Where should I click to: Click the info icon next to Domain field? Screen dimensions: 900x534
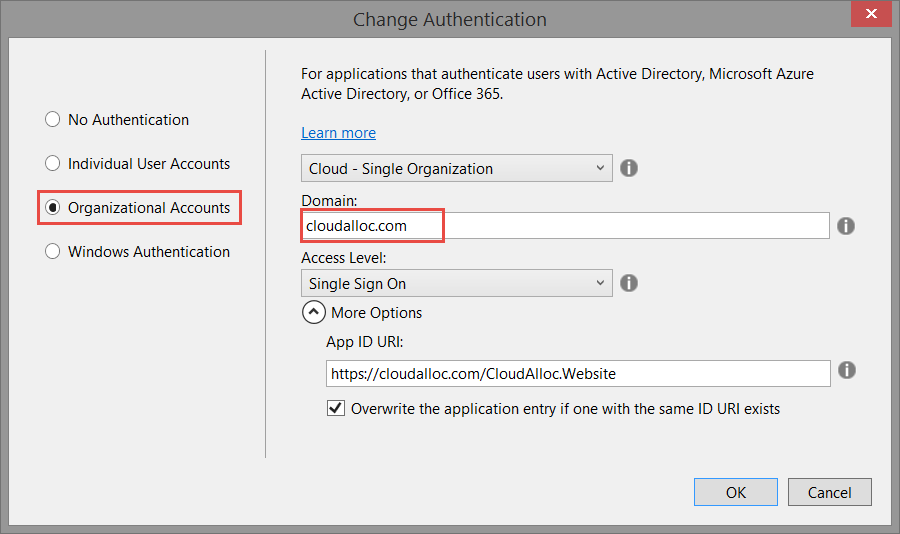click(x=846, y=226)
